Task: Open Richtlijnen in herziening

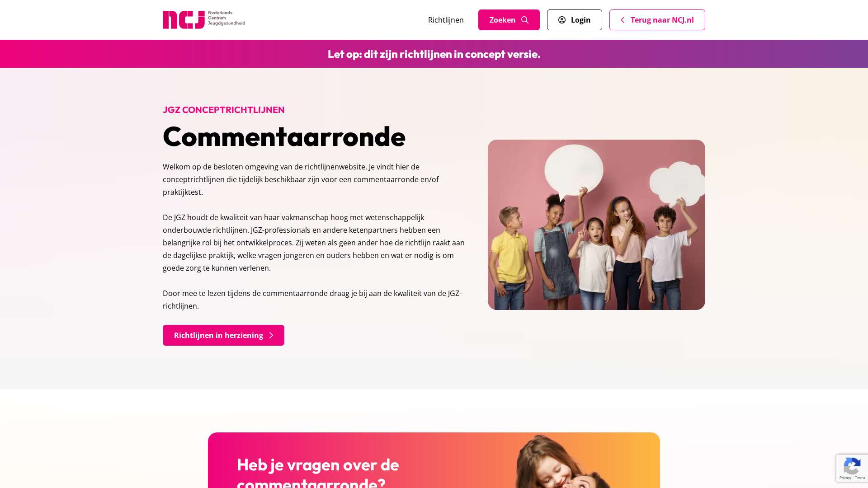Action: [223, 335]
